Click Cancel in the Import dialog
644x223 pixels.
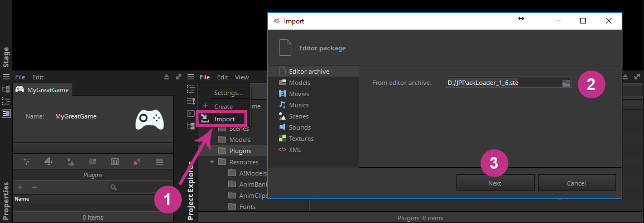576,183
